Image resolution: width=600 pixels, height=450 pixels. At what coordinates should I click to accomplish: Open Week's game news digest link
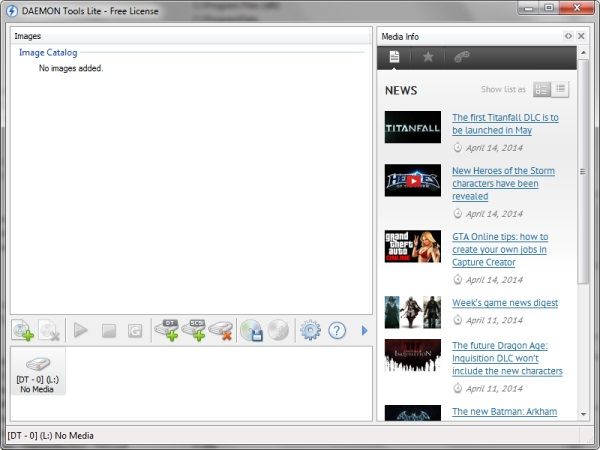[505, 303]
